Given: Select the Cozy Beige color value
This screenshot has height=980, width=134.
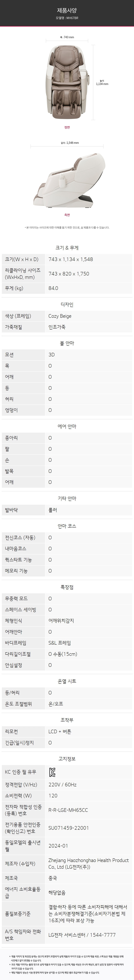Looking at the screenshot, I should [60, 316].
